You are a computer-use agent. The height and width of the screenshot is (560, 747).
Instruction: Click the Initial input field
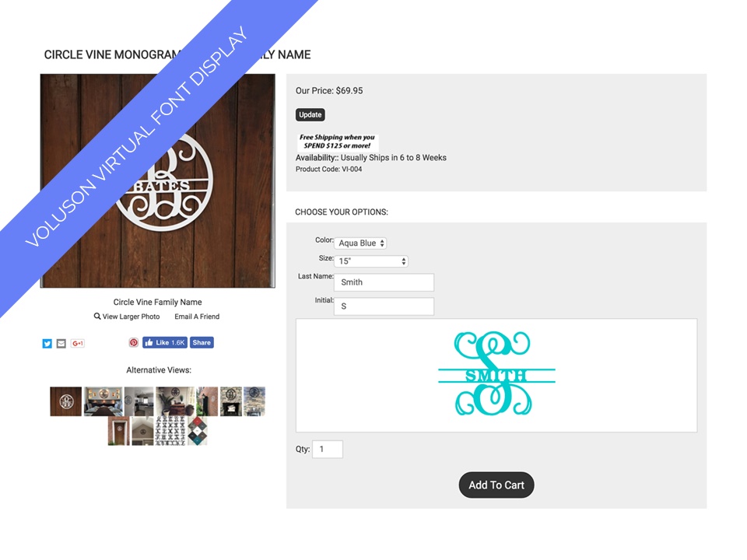tap(384, 306)
